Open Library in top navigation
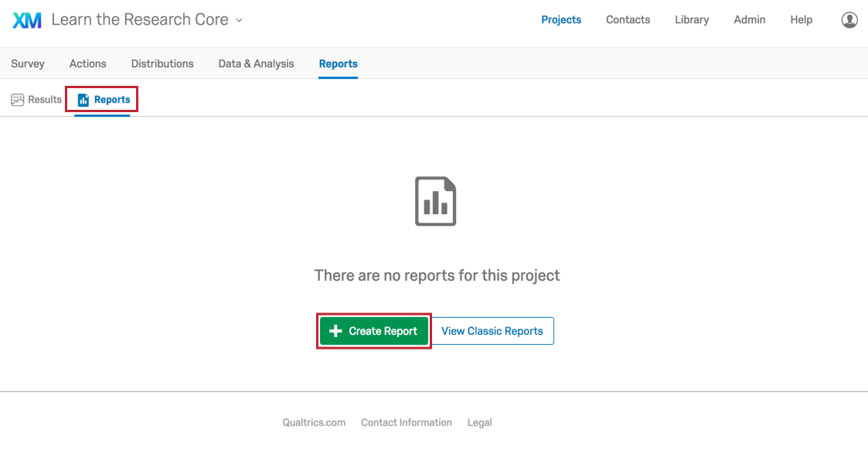Screen dimensions: 868x471 pos(692,20)
